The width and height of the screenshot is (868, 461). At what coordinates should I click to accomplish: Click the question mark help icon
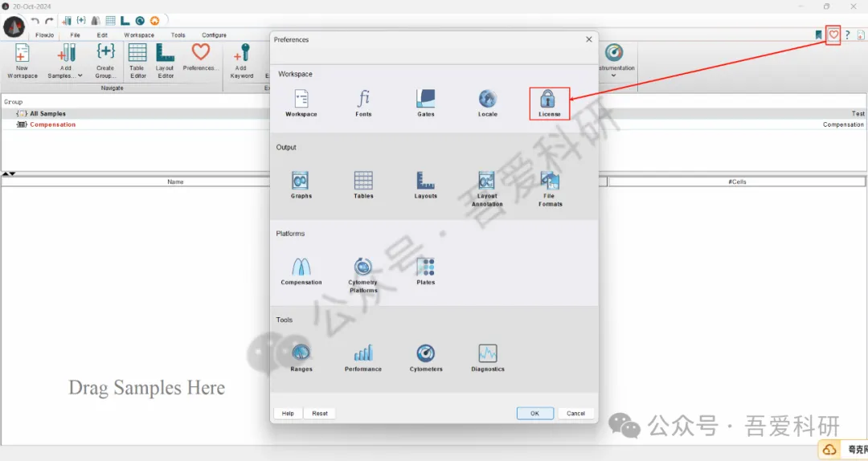pos(847,35)
